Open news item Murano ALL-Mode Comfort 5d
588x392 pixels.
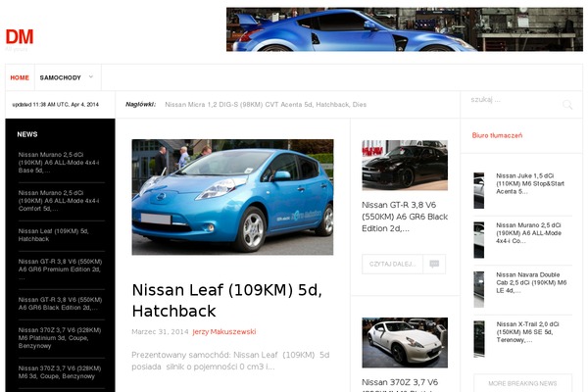coord(59,201)
